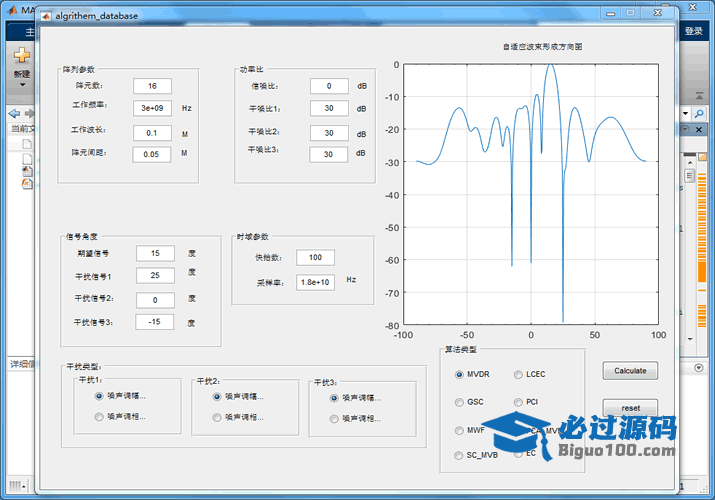The height and width of the screenshot is (500, 715).
Task: Close the algrithem_database window
Action: [x=658, y=13]
